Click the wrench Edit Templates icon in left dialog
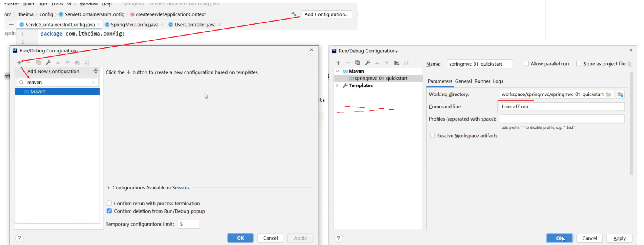 [48, 63]
